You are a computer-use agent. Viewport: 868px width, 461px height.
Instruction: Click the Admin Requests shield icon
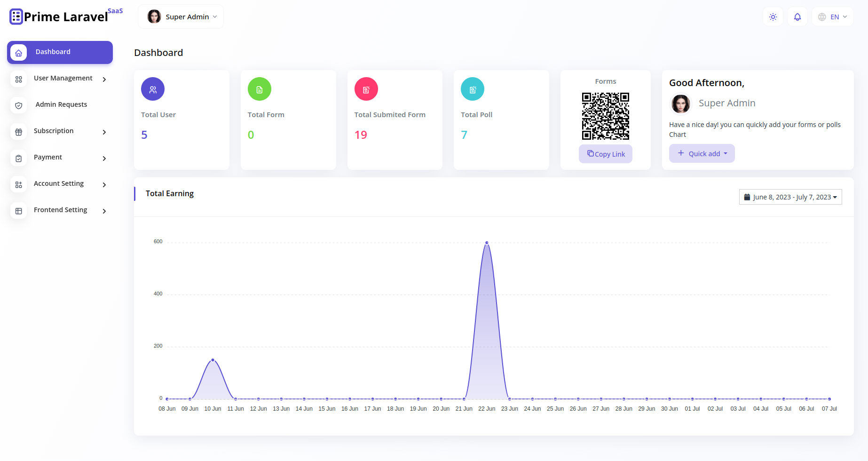(x=19, y=105)
